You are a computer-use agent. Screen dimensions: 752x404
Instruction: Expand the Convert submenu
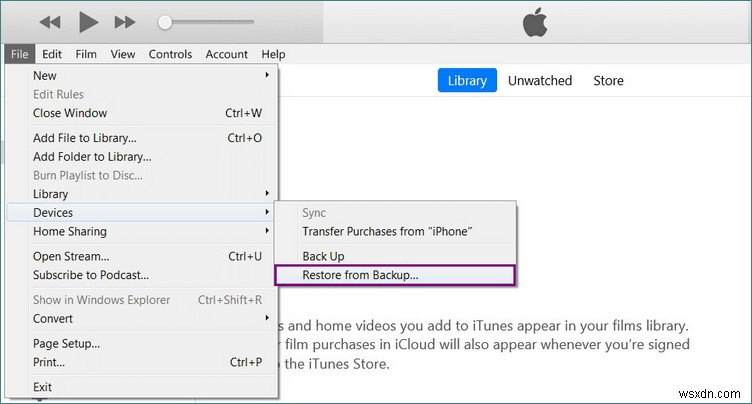tap(141, 319)
